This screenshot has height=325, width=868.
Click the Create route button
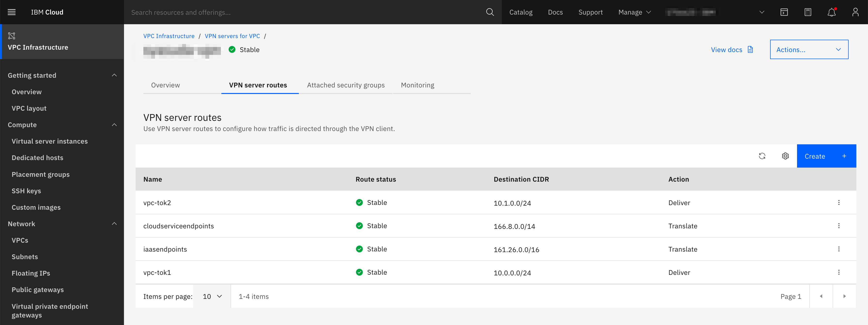826,156
